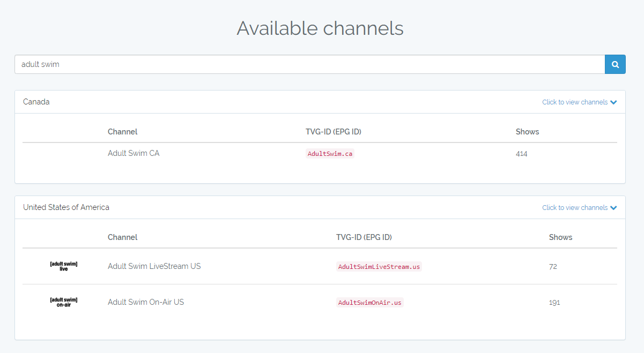Select the AdultSwim.ca TVG-ID code
644x353 pixels.
click(x=330, y=154)
